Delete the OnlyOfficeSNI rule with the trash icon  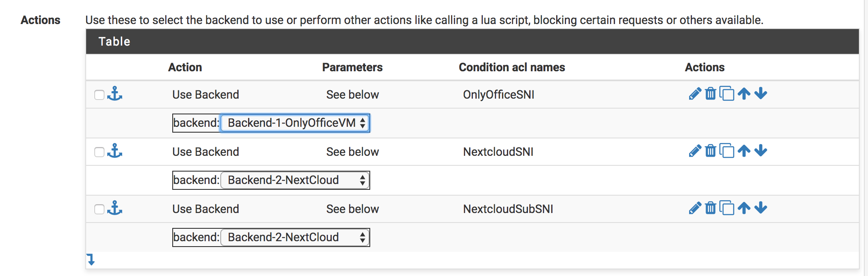pos(711,94)
